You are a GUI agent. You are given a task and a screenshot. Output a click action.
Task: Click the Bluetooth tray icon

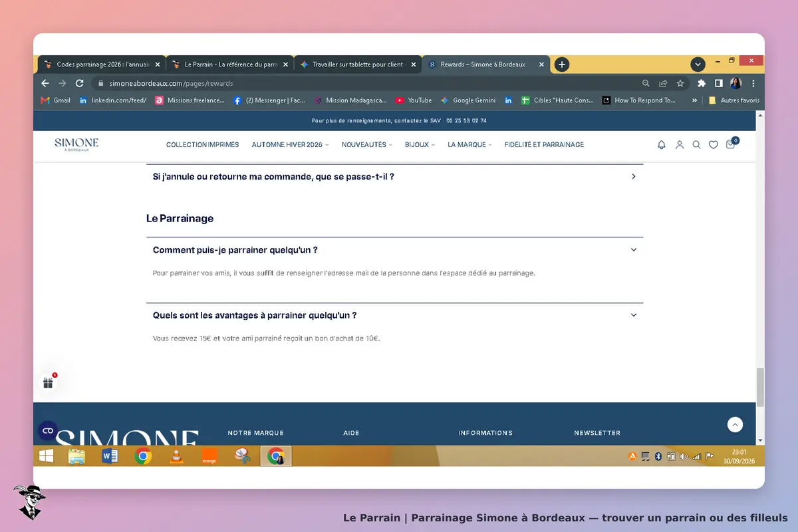(x=658, y=456)
